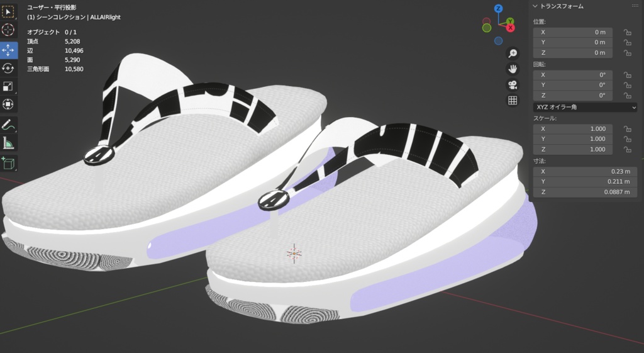Select the Select Box tool

[x=8, y=11]
